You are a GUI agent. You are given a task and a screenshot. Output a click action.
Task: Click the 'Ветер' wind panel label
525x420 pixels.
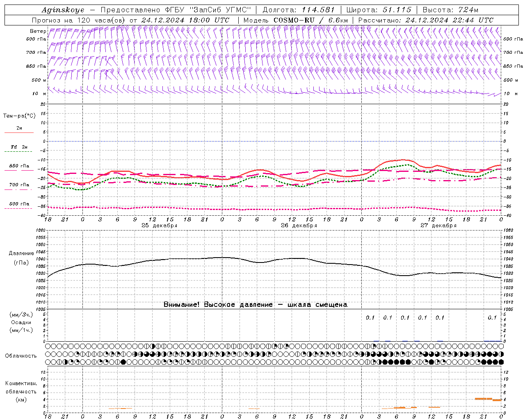pyautogui.click(x=38, y=31)
